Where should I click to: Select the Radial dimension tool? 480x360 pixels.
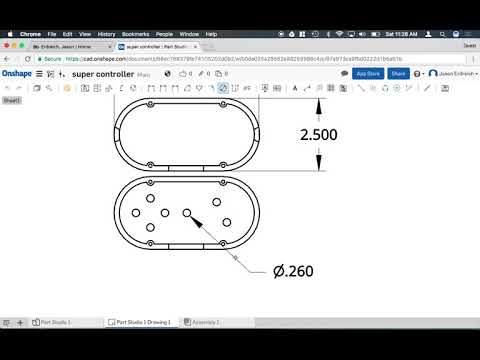(x=211, y=88)
